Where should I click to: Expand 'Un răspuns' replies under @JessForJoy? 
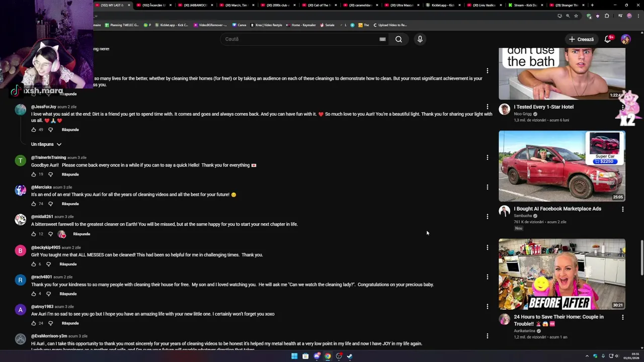coord(46,144)
